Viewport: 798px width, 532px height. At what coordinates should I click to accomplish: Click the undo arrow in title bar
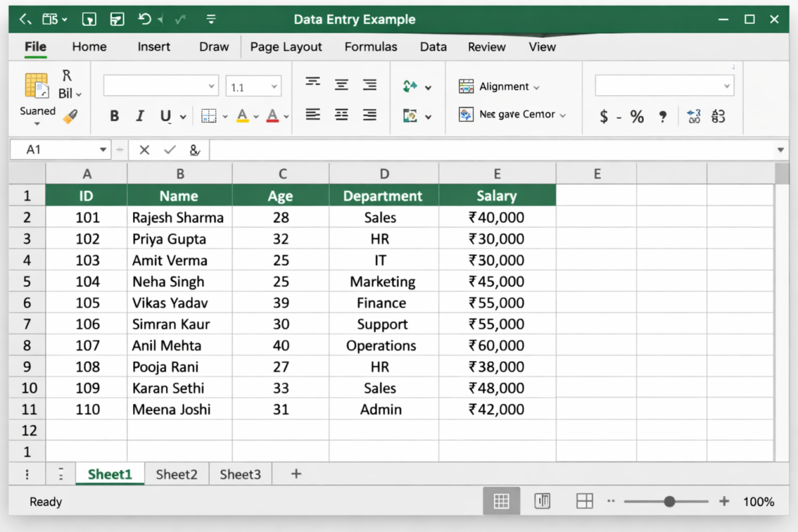(145, 19)
